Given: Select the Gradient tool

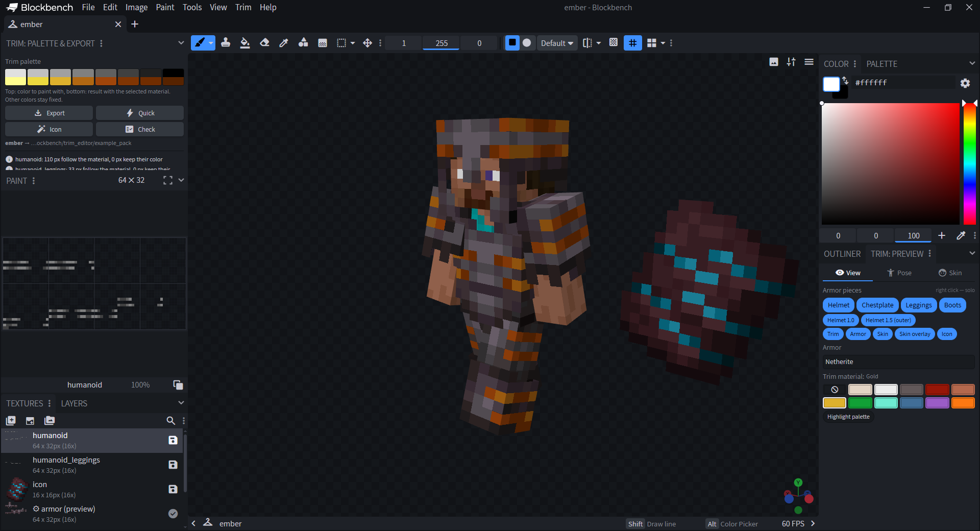Looking at the screenshot, I should pos(323,43).
